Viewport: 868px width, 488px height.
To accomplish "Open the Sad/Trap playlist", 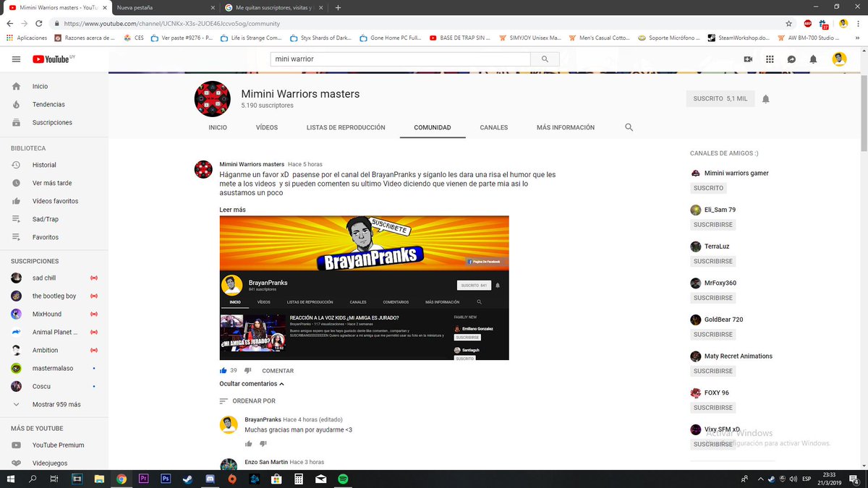I will pyautogui.click(x=54, y=219).
